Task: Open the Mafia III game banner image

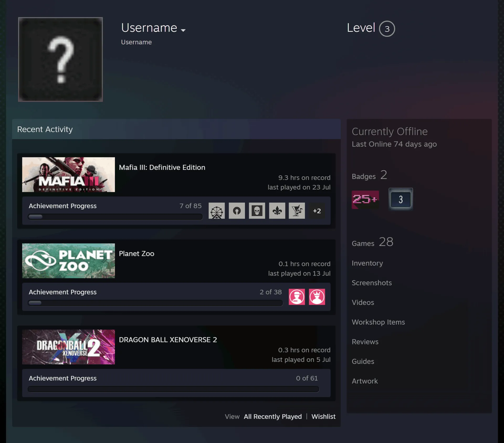Action: 69,175
